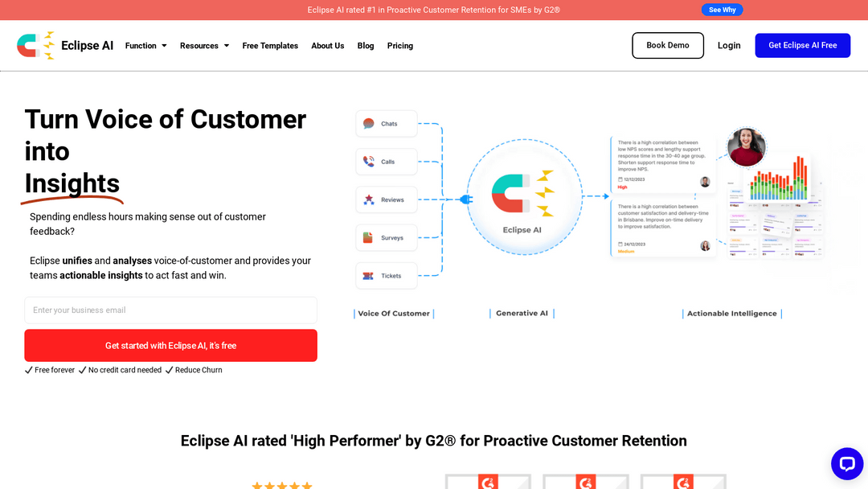Click the woman's profile photo thumbnail
This screenshot has height=489, width=868.
746,147
